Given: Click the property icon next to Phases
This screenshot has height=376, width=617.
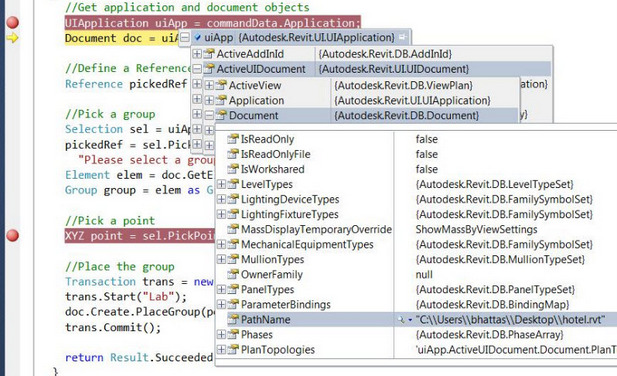Looking at the screenshot, I should click(233, 334).
